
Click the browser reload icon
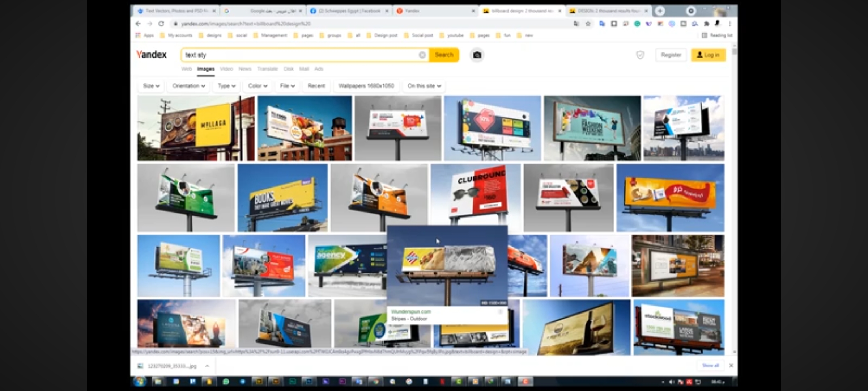161,24
